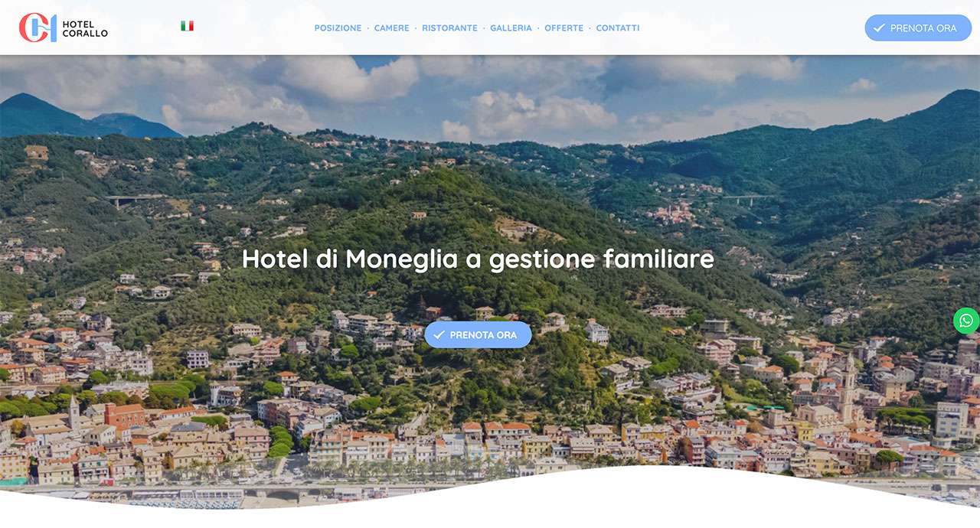Open the Posizione menu item
The image size is (980, 528).
[338, 28]
